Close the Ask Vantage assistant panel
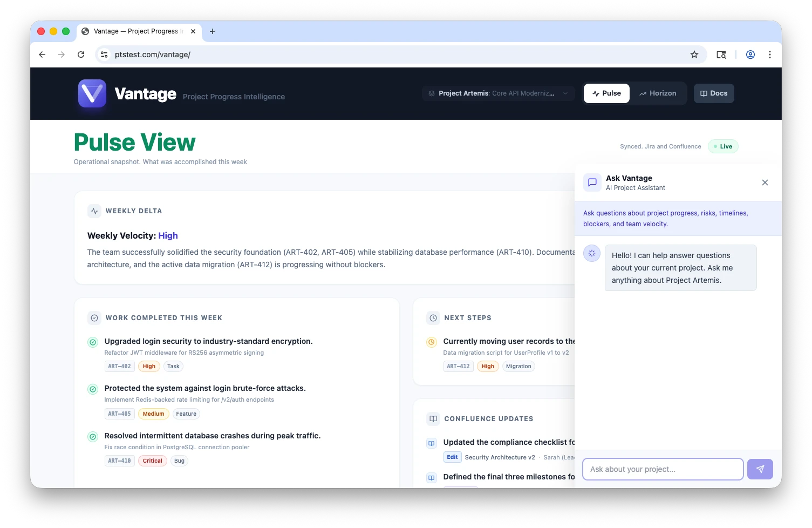 click(x=765, y=182)
